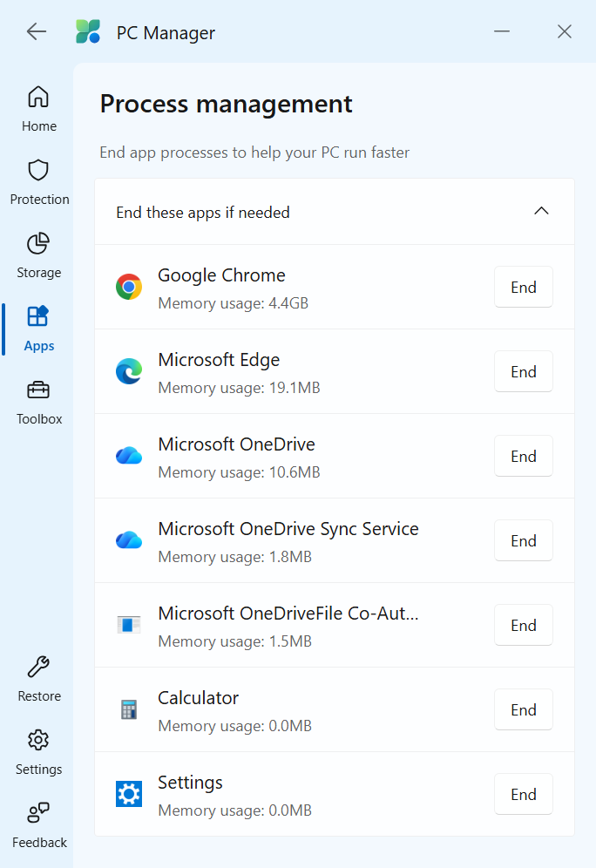
Task: Open the Feedback option
Action: point(39,825)
